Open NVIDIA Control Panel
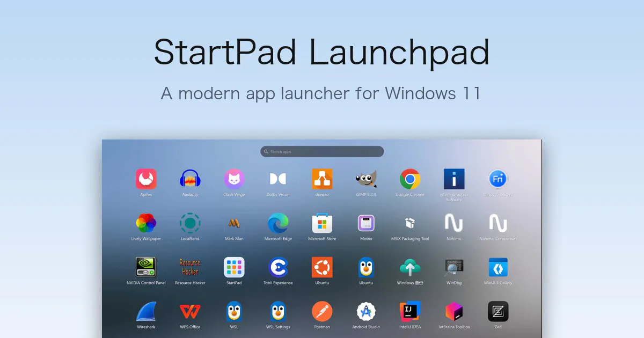The image size is (644, 338). pyautogui.click(x=146, y=267)
